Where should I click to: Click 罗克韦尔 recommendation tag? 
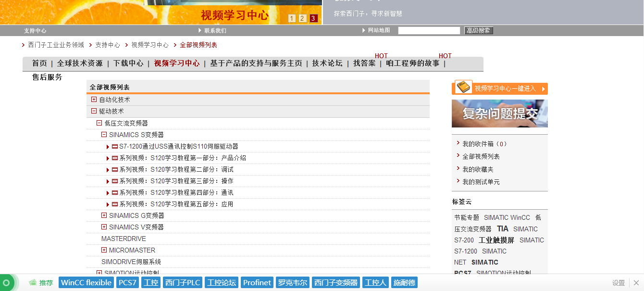293,283
